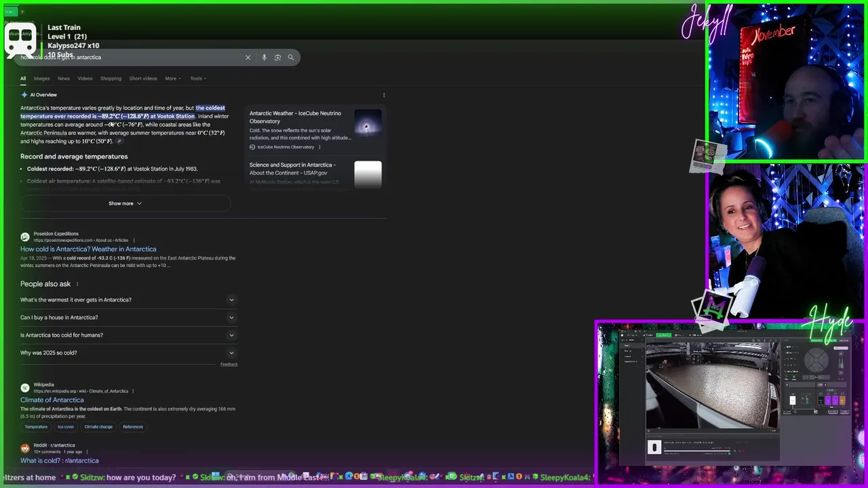Switch to the Videos tab
Viewport: 868px width, 488px height.
pos(85,79)
